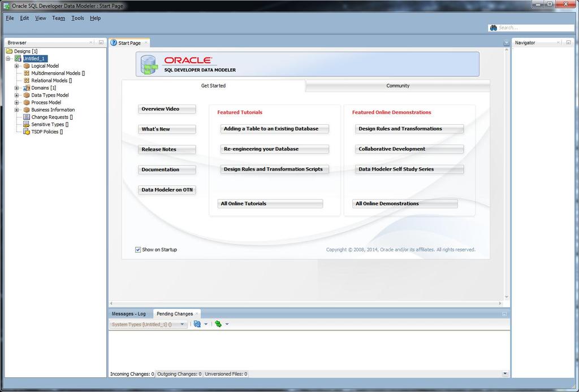
Task: Close the Start Page tab
Action: click(x=146, y=43)
